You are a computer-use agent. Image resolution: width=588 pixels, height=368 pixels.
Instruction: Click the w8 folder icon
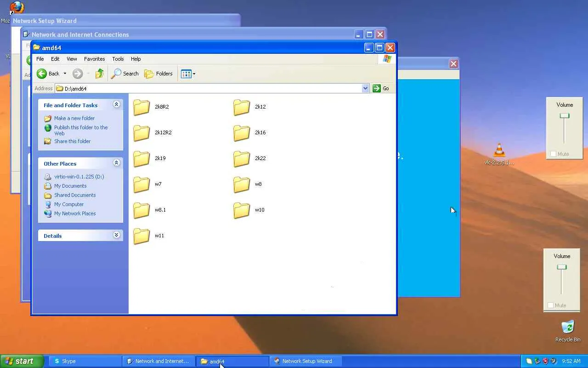(x=242, y=184)
